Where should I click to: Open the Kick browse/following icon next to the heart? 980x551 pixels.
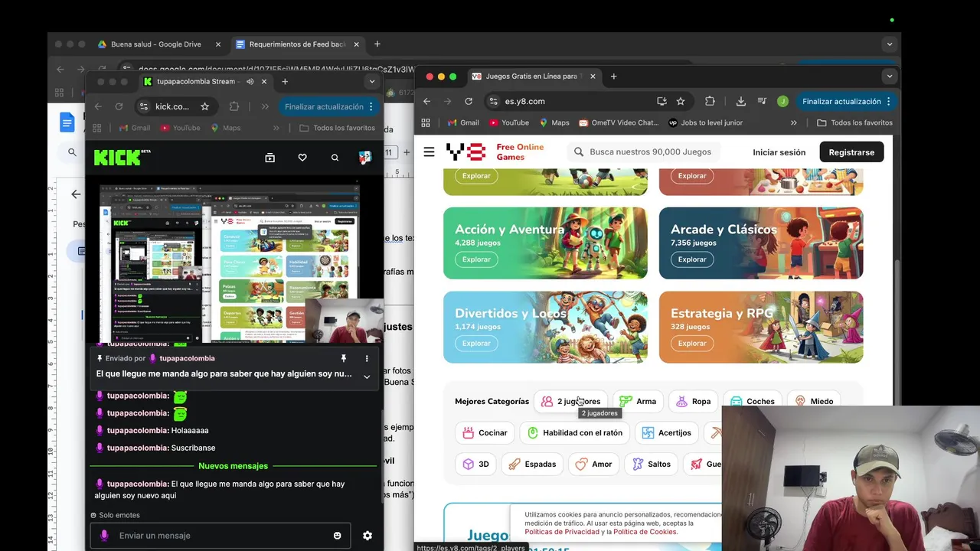point(269,158)
